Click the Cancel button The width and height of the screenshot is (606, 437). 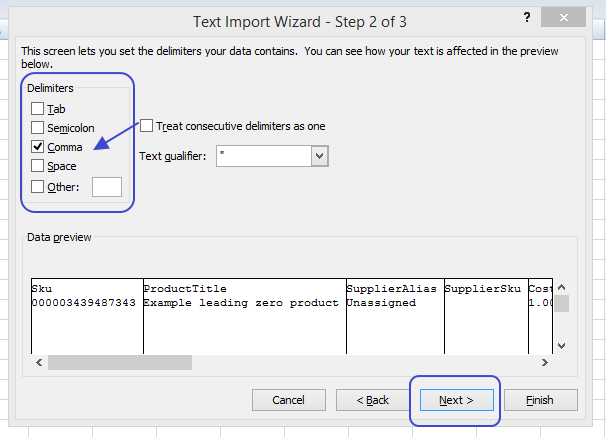tap(289, 400)
